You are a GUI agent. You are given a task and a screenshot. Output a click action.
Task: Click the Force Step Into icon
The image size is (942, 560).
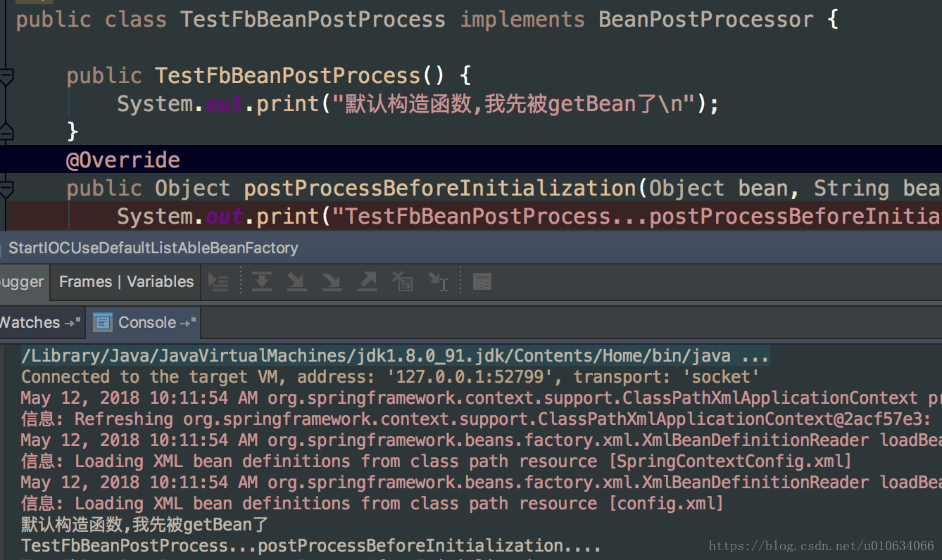332,282
